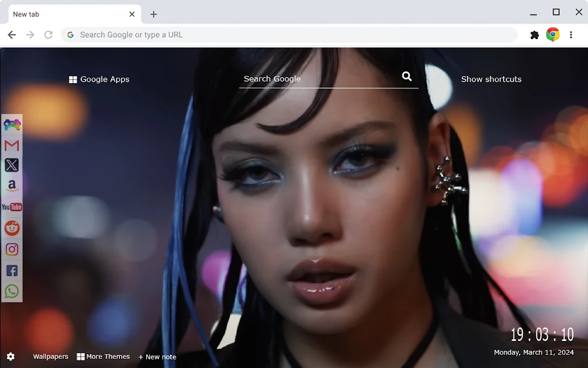This screenshot has height=368, width=588.
Task: Reload the page
Action: coord(48,35)
